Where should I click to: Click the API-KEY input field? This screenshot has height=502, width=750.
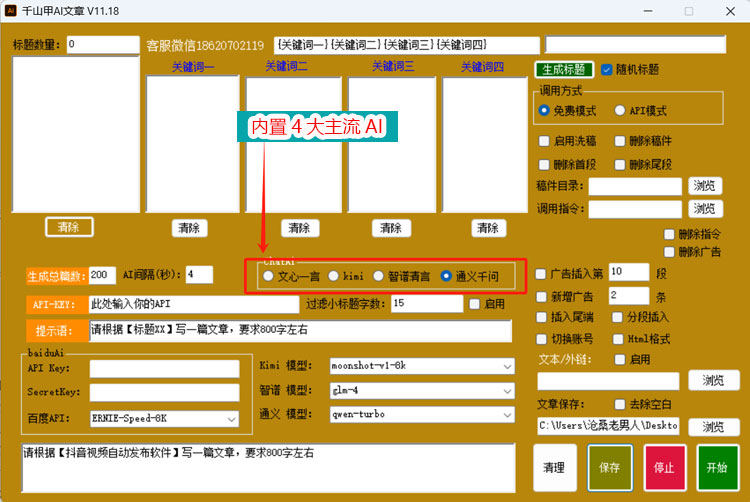tap(194, 304)
